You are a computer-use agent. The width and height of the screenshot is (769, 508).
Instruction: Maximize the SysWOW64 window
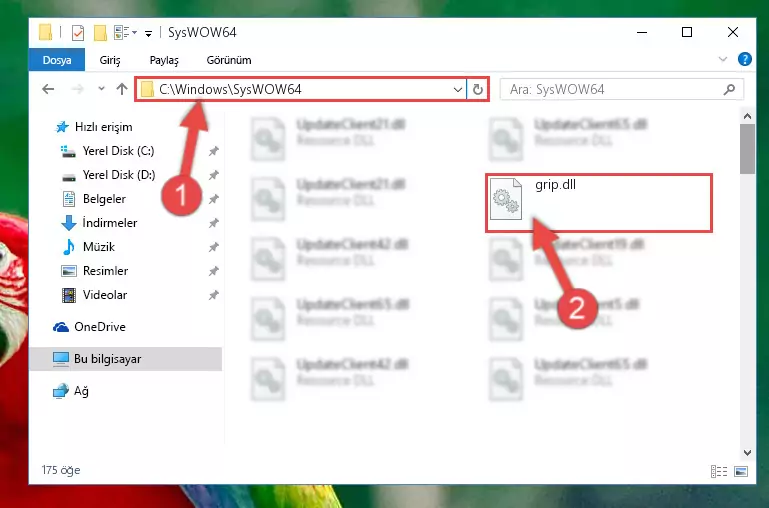tap(687, 32)
